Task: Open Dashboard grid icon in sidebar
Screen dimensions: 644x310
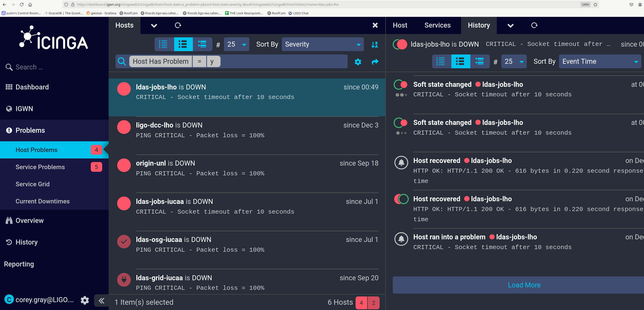Action: point(9,87)
